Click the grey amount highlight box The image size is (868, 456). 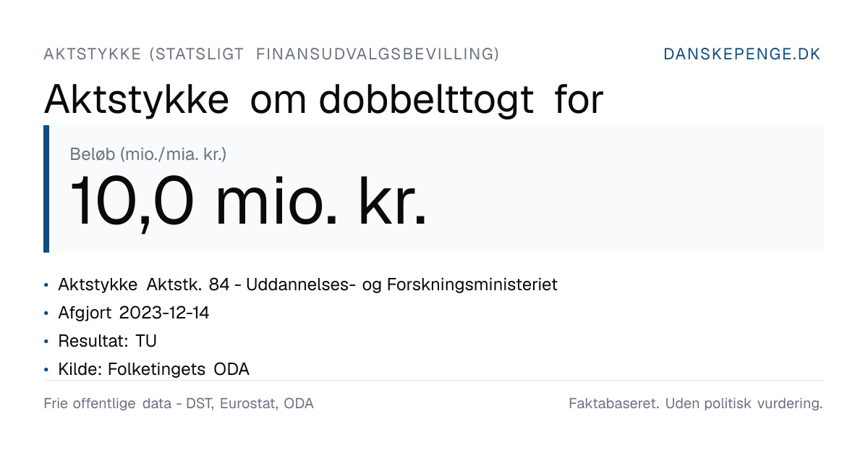[434, 189]
